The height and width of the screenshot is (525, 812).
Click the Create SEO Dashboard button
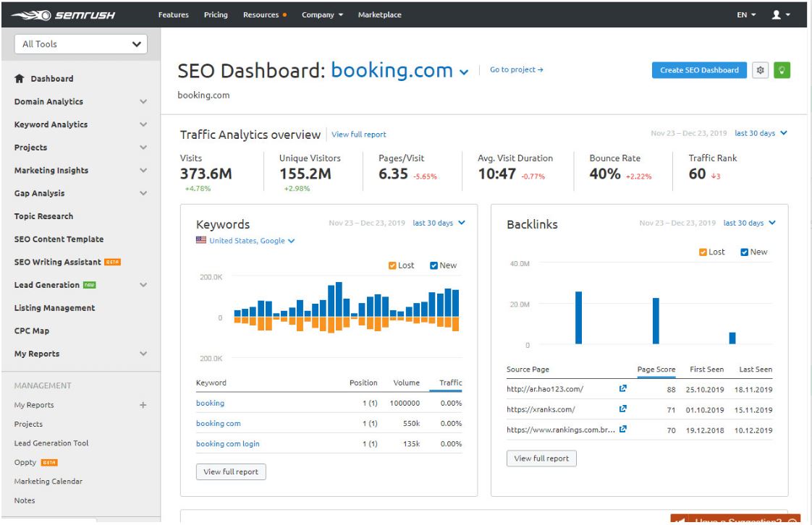point(699,70)
